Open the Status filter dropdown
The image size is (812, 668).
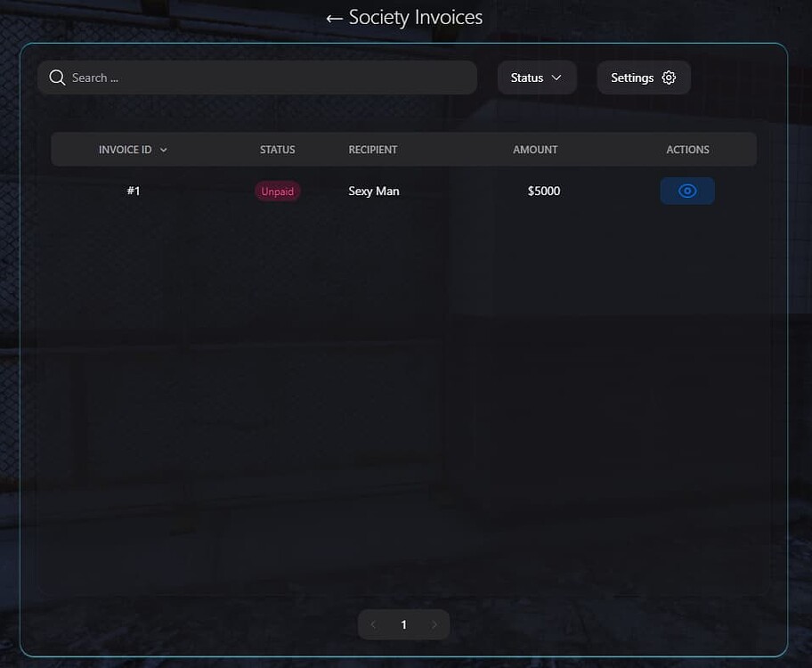pos(537,77)
